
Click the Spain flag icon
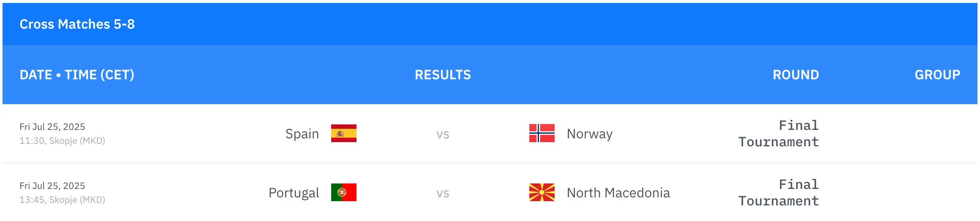[343, 133]
